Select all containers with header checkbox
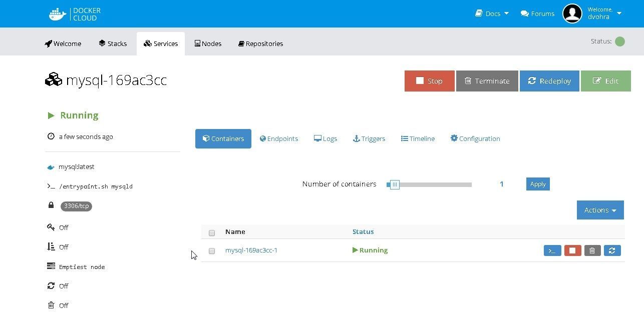644x315 pixels. click(x=212, y=233)
